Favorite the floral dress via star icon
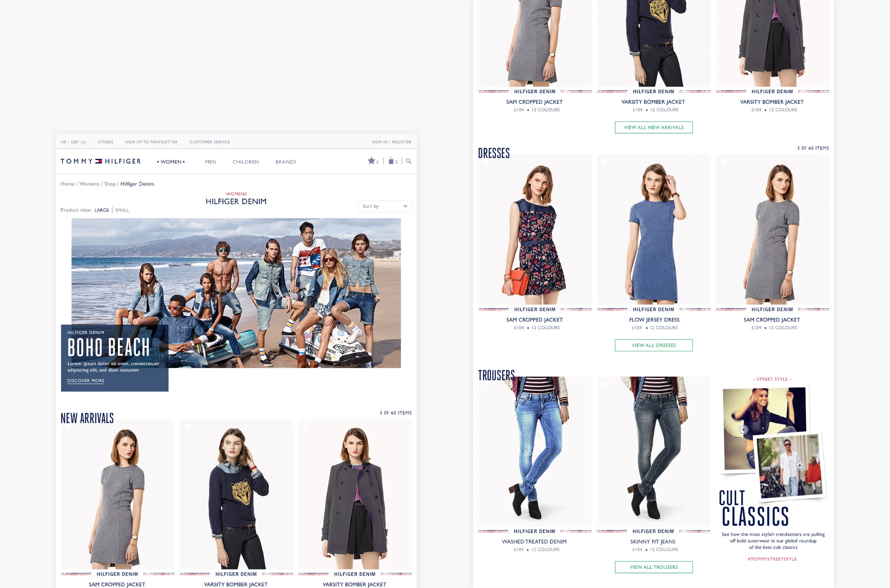This screenshot has height=588, width=890. [486, 162]
